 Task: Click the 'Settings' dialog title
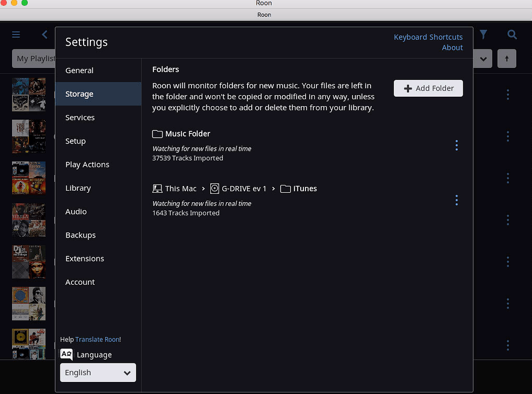(87, 43)
